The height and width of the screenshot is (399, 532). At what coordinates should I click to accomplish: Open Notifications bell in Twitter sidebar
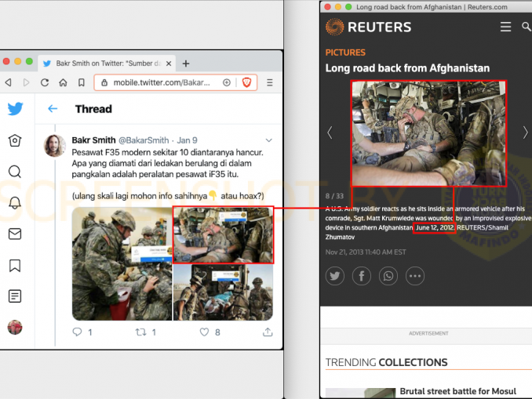[x=15, y=203]
